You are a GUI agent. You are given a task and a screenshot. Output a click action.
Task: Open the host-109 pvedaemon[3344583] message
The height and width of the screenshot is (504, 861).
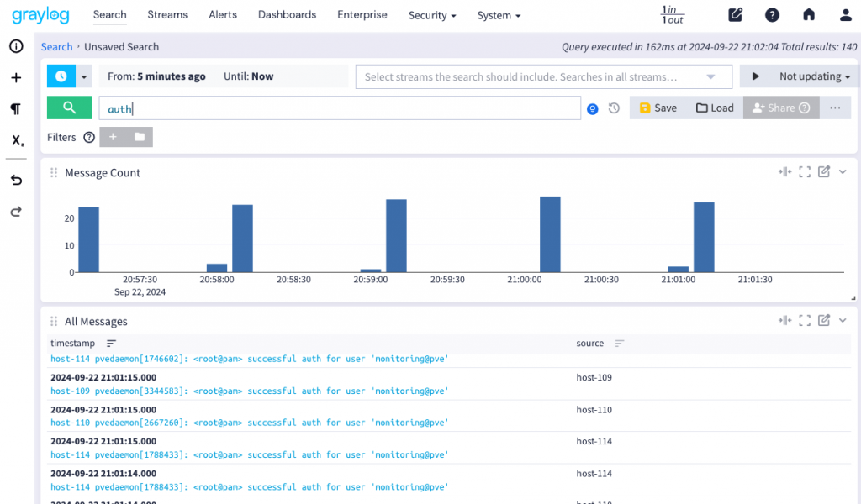tap(249, 391)
